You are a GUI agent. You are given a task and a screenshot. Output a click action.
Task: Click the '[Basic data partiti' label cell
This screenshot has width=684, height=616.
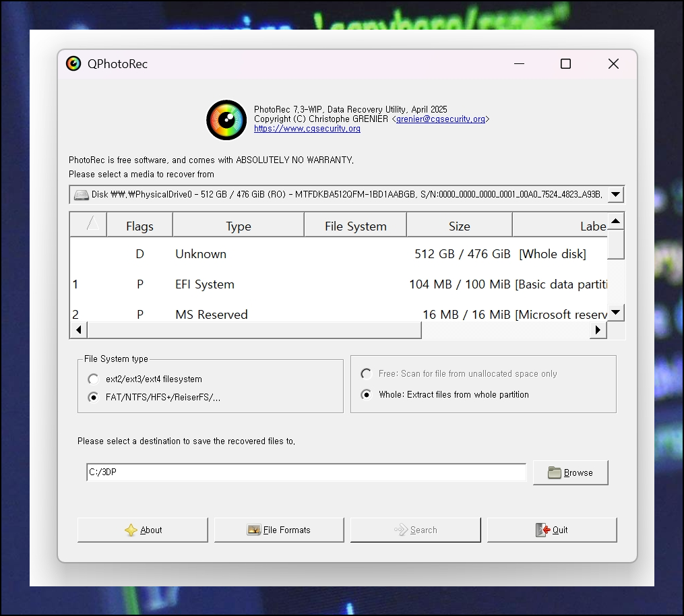[x=561, y=284]
